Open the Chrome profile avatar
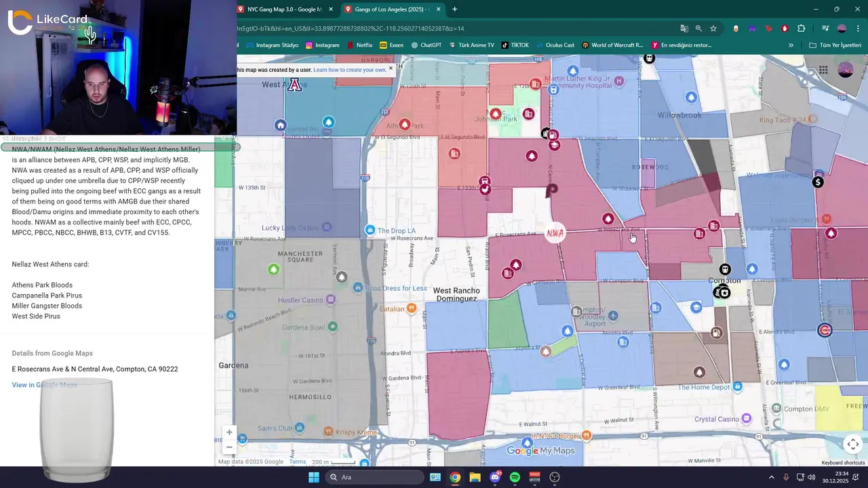 [x=842, y=28]
